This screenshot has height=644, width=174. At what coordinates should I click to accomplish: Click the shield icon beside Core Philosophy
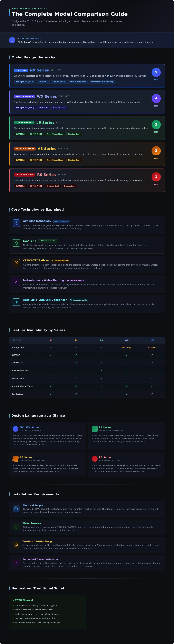12,40
